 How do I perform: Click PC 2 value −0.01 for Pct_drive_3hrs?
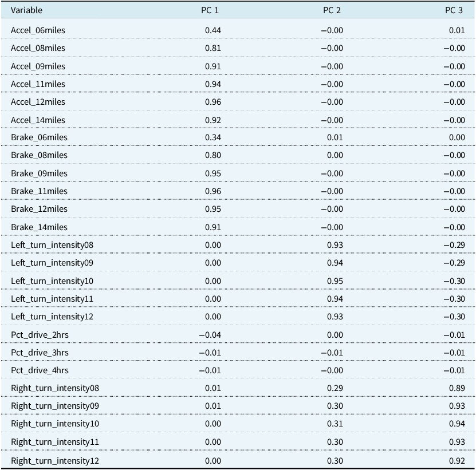click(332, 353)
